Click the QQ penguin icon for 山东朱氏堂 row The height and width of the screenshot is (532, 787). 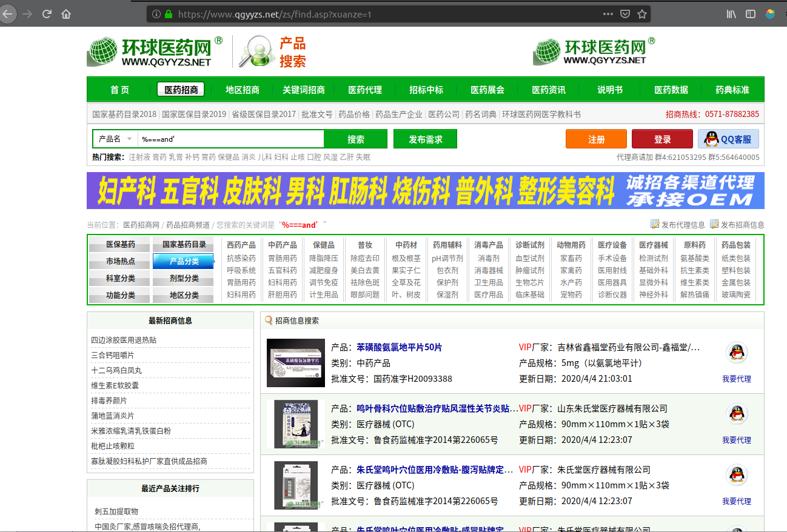pyautogui.click(x=737, y=413)
